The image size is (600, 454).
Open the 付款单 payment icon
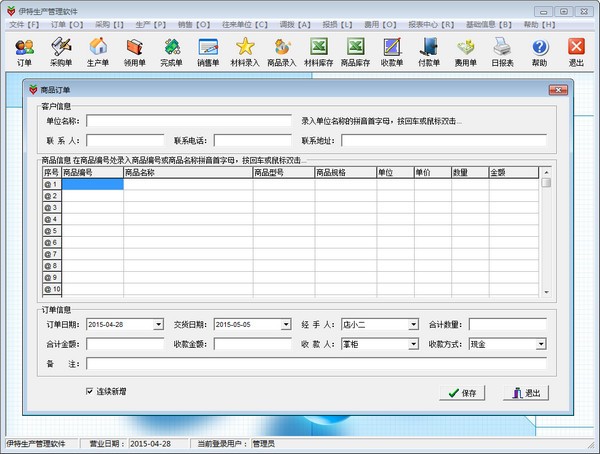coord(429,51)
